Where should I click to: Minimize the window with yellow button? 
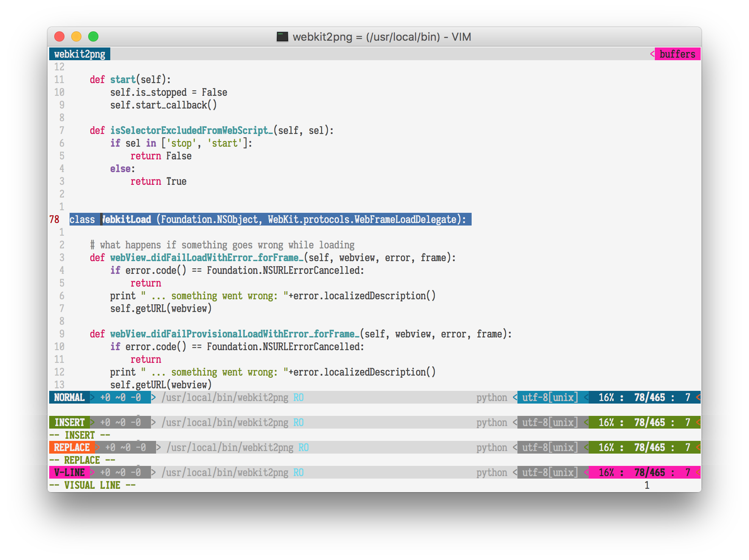tap(76, 36)
